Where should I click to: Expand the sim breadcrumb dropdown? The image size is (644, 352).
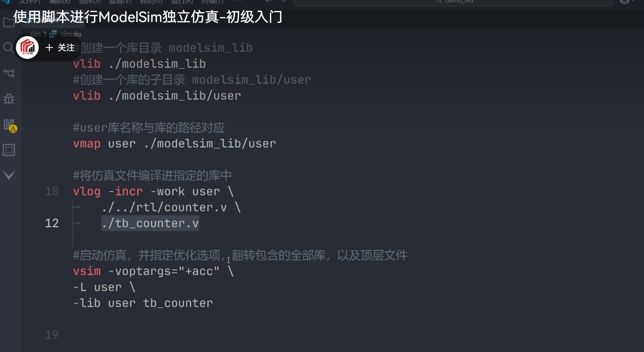point(35,34)
